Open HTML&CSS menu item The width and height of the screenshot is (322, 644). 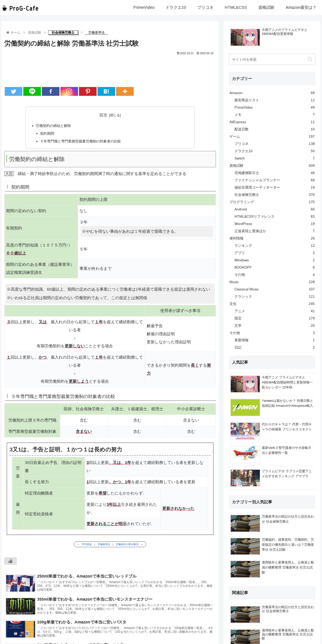(236, 8)
